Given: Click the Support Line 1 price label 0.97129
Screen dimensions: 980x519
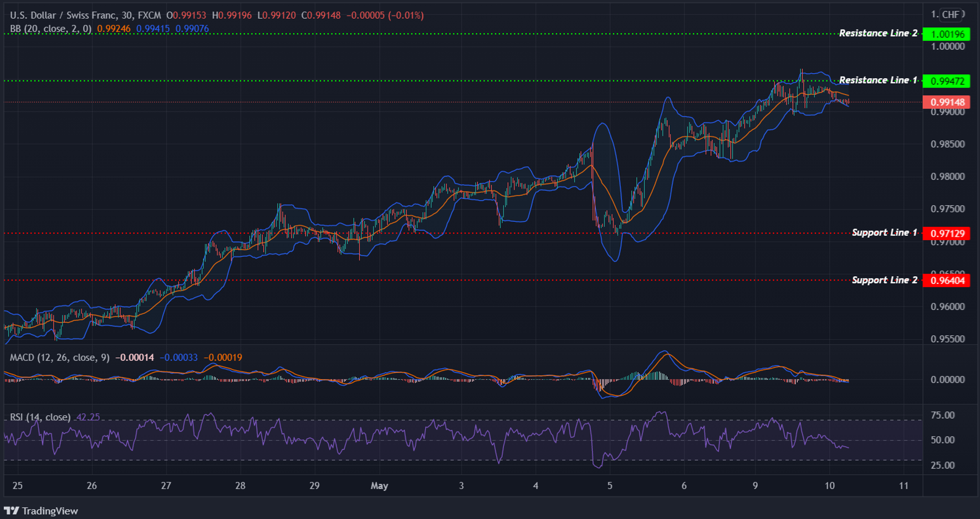Looking at the screenshot, I should click(948, 233).
